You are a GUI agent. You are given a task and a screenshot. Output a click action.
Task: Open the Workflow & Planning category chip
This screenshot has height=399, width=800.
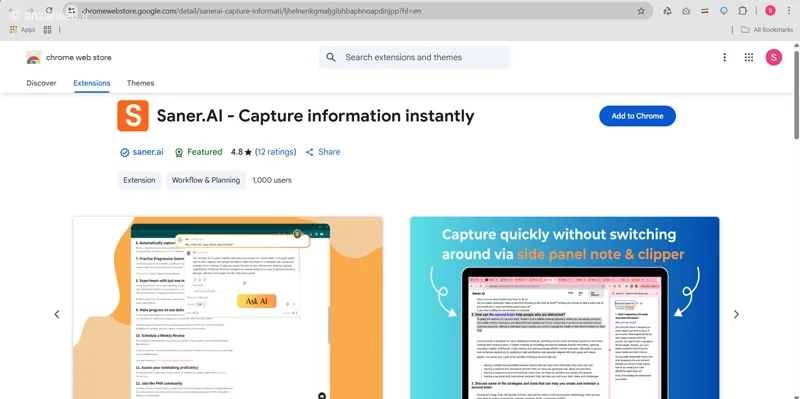tap(206, 180)
